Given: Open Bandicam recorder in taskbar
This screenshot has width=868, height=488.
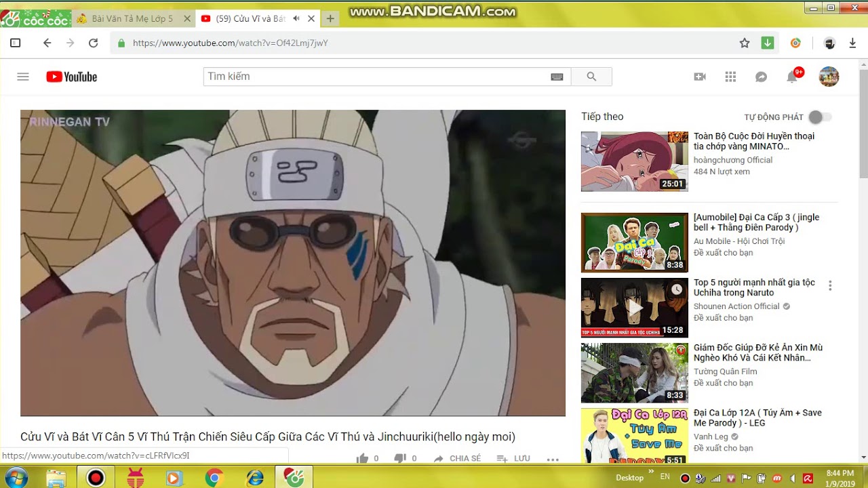Looking at the screenshot, I should (x=96, y=478).
